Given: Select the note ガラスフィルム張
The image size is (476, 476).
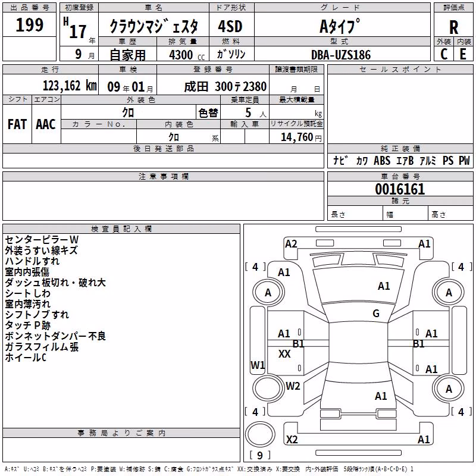Looking at the screenshot, I should point(42,347).
